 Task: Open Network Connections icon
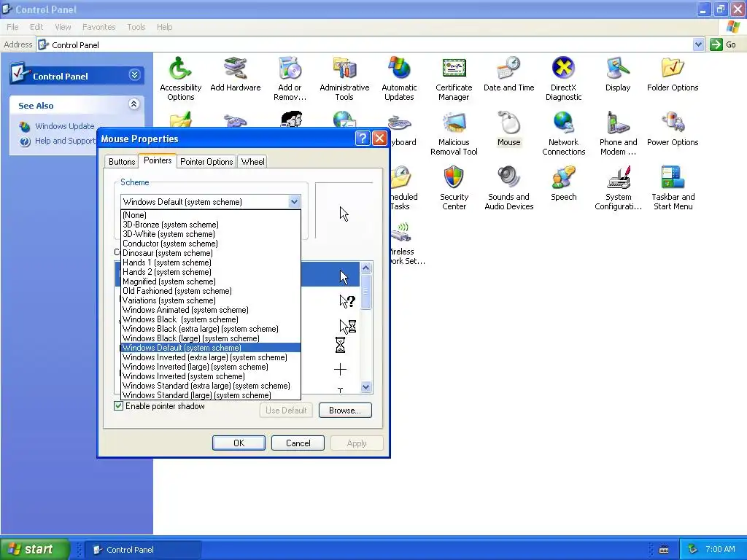click(564, 133)
